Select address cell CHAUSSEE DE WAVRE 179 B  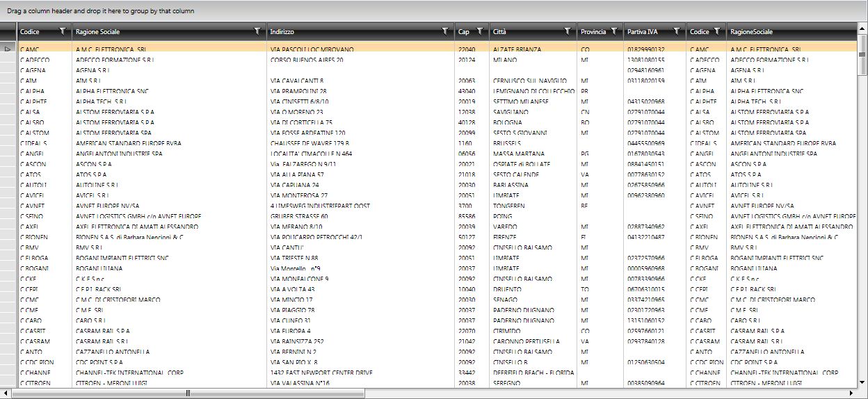coord(361,143)
